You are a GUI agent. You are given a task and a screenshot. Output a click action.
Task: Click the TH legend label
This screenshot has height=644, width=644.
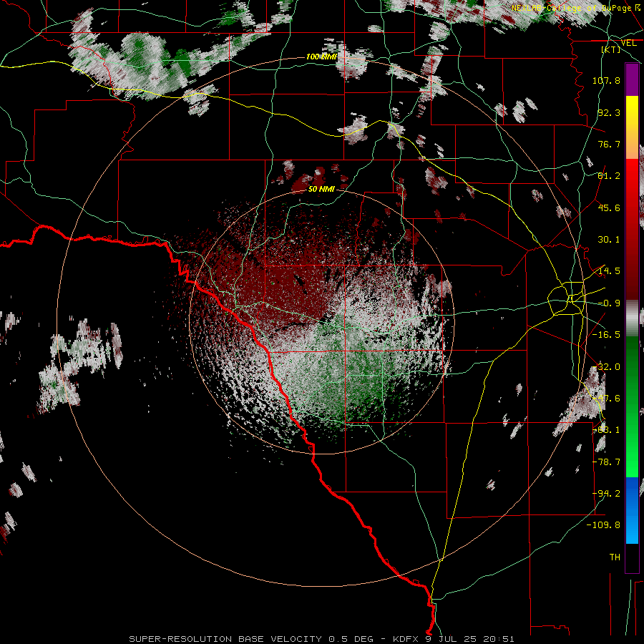[615, 557]
